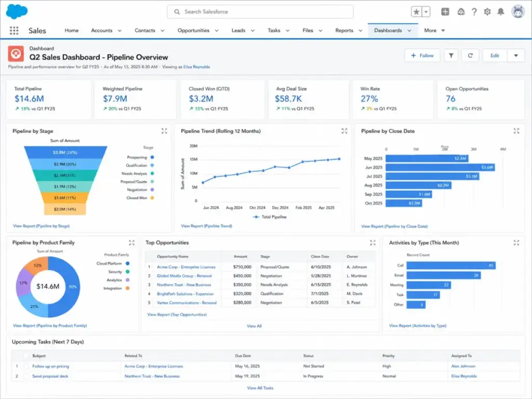Viewport: 532px width, 399px height.
Task: Open the Alex Johnson assigned-to link
Action: pyautogui.click(x=463, y=366)
